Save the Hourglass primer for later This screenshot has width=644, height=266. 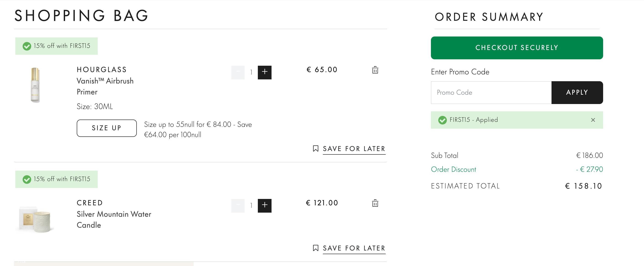[354, 149]
